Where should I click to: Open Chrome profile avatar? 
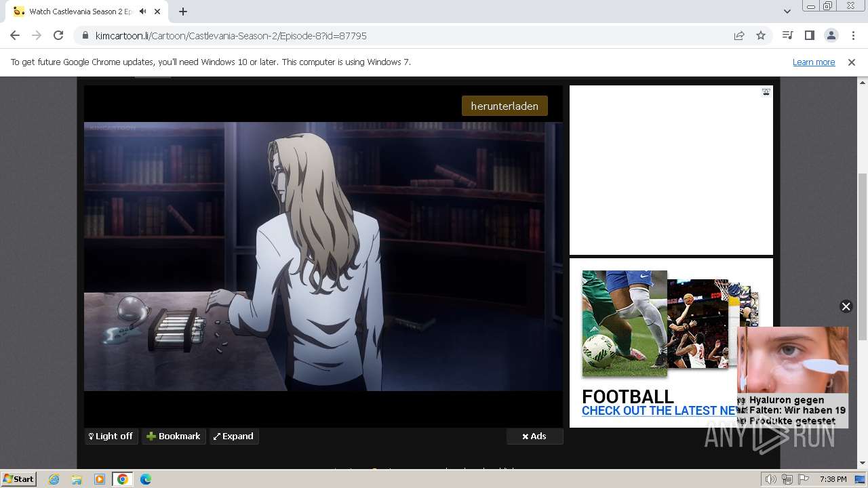(831, 35)
